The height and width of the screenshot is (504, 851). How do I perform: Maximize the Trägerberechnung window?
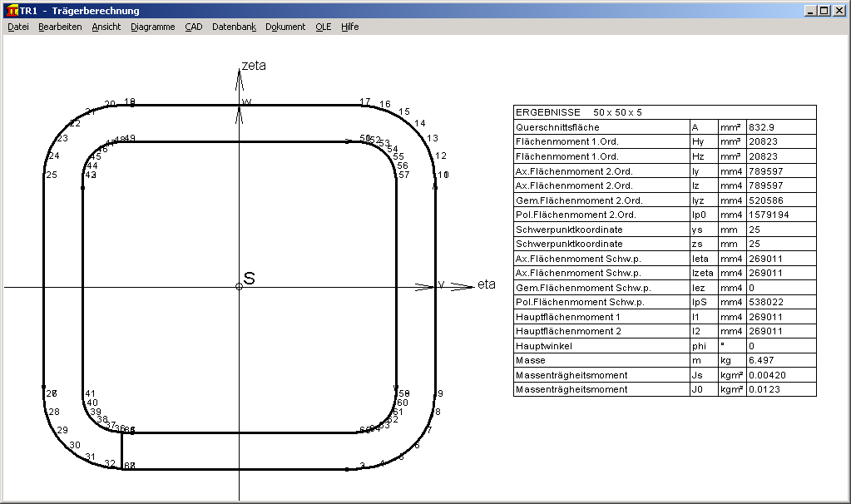coord(824,11)
